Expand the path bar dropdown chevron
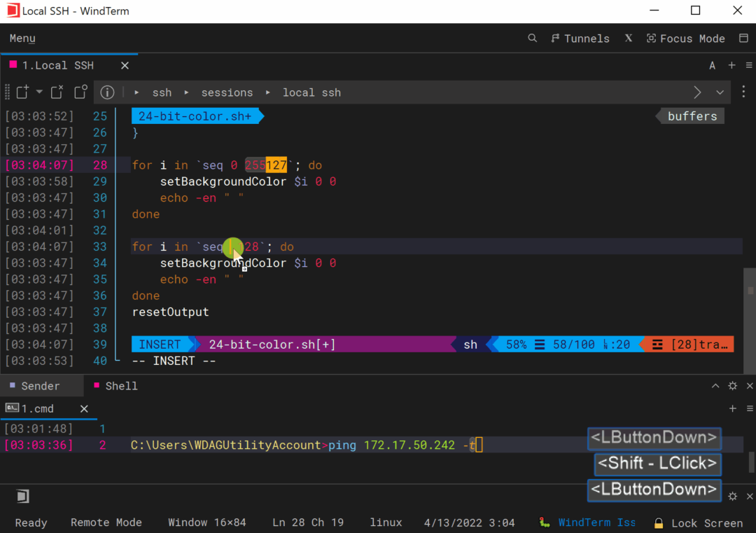The image size is (756, 533). tap(720, 92)
